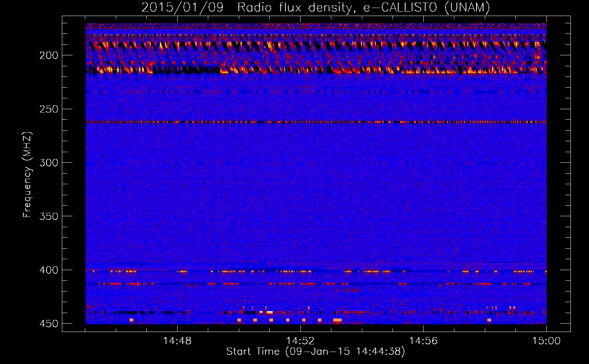
Task: Click the 350 frequency tick label
Action: 48,216
